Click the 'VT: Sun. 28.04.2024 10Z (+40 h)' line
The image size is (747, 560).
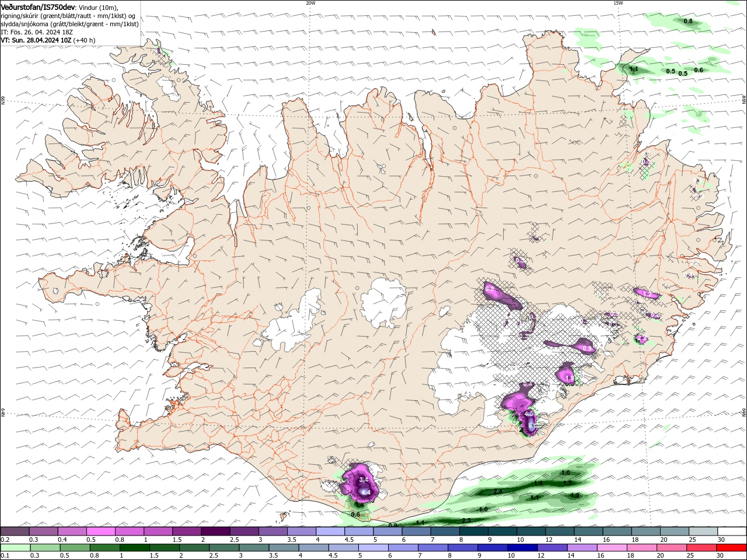[x=48, y=40]
